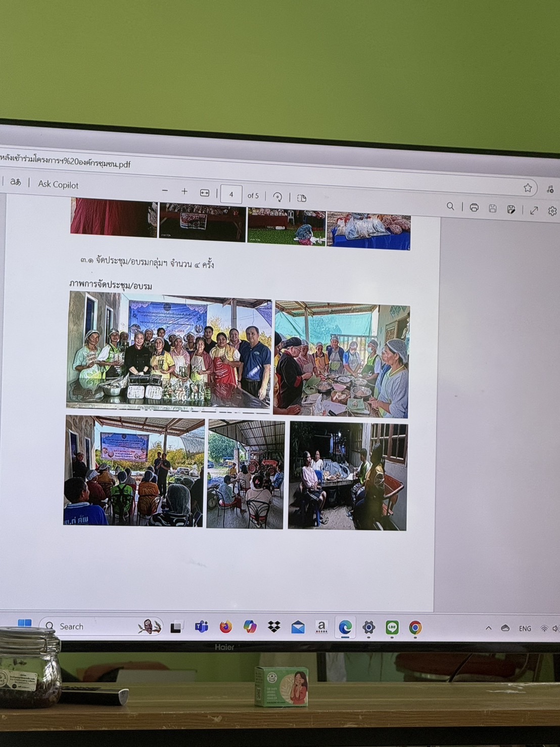The image size is (560, 747).
Task: Rotate the PDF page
Action: click(277, 197)
